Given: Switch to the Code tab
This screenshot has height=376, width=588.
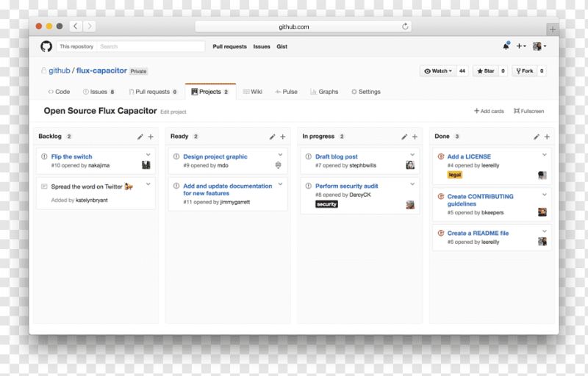Looking at the screenshot, I should pos(59,92).
